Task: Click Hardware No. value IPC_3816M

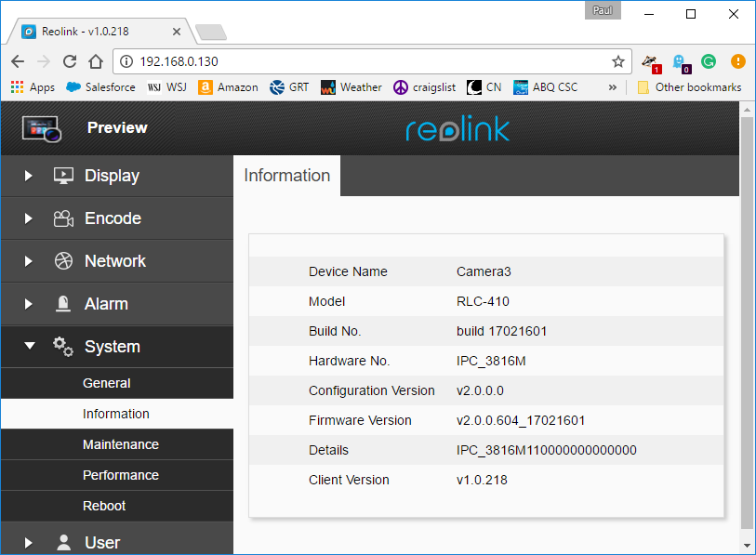Action: 491,361
